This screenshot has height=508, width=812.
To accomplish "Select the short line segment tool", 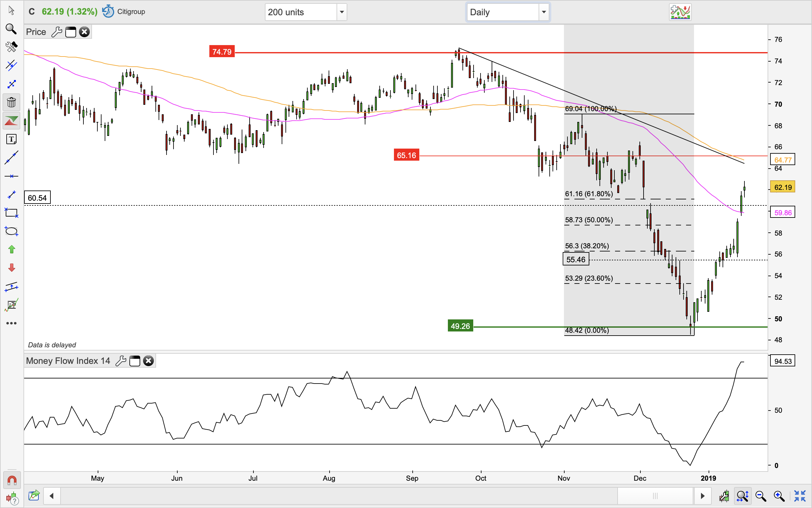I will point(11,195).
